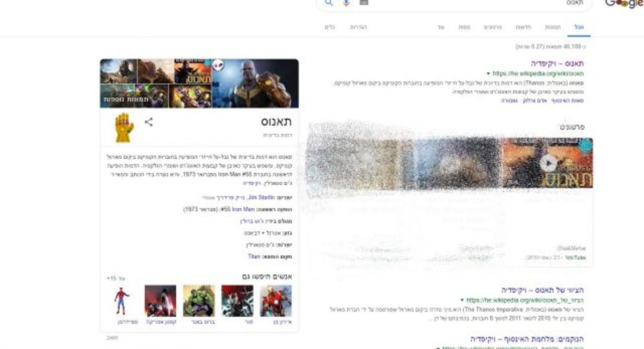Click the YouTube source under the video

(x=576, y=258)
